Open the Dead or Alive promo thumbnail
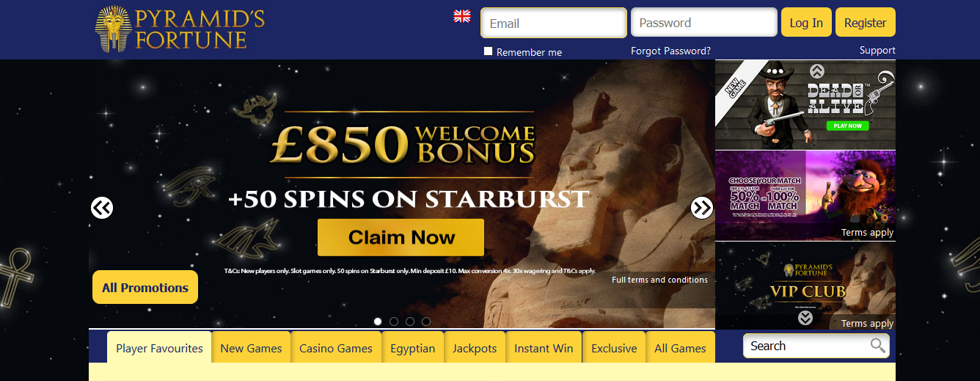The image size is (980, 381). (805, 104)
